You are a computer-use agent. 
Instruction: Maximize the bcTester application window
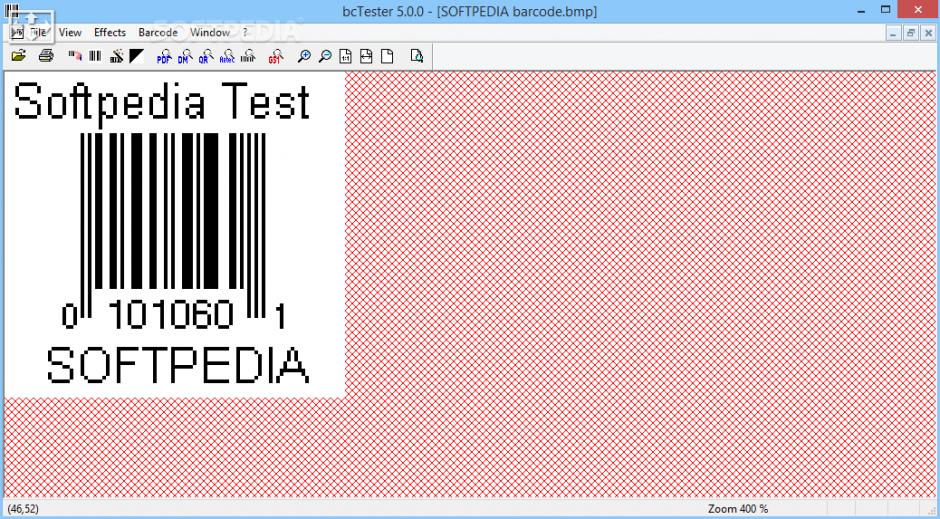coord(886,10)
